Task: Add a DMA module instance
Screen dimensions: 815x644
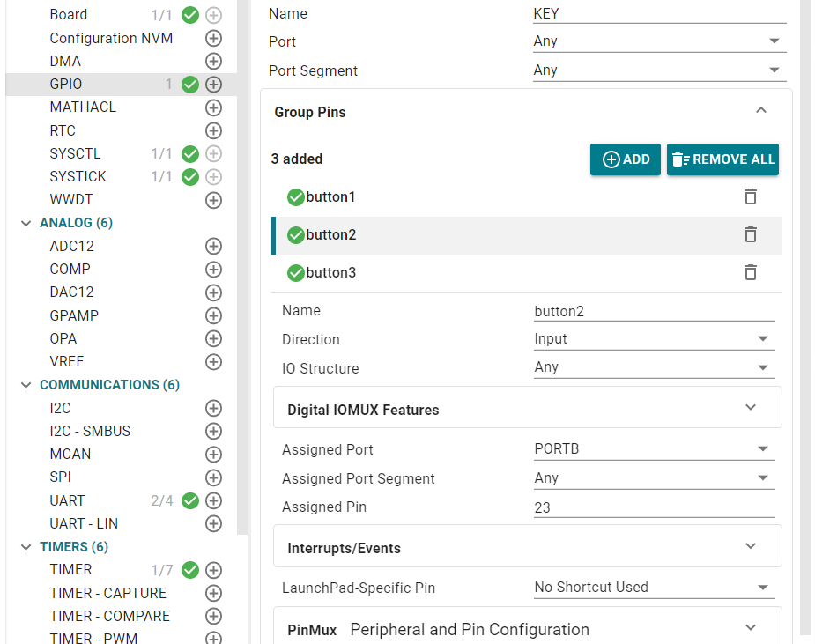Action: pyautogui.click(x=213, y=62)
